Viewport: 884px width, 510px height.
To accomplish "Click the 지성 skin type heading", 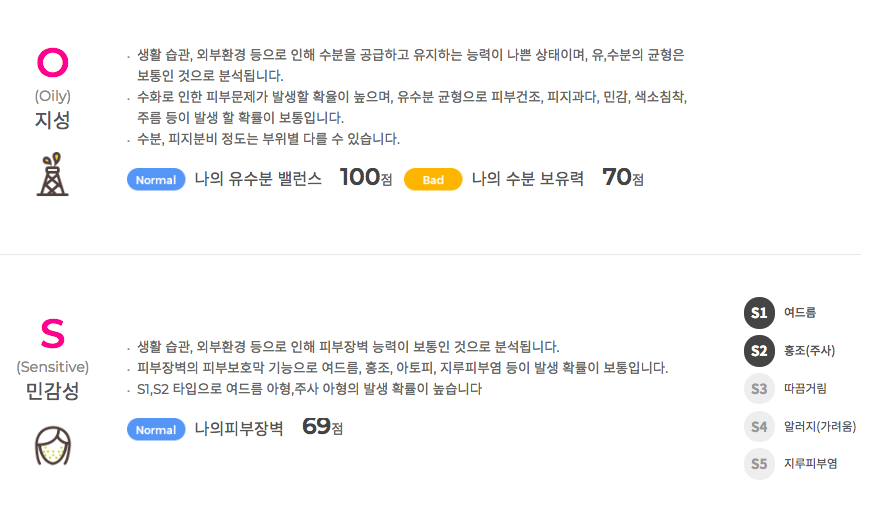I will click(x=52, y=121).
